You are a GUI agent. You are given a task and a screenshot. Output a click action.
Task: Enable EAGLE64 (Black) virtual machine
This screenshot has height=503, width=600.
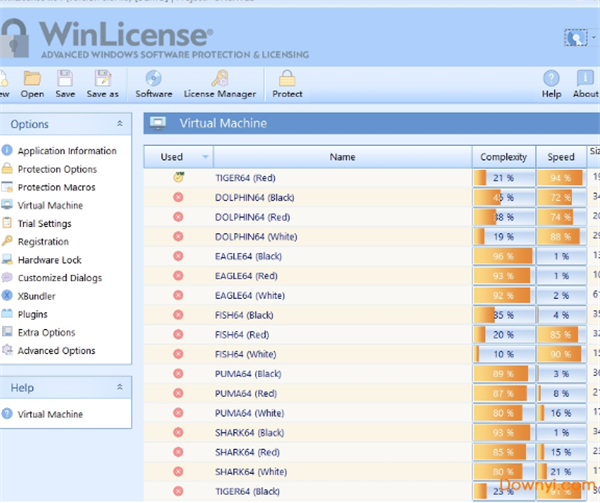coord(178,256)
